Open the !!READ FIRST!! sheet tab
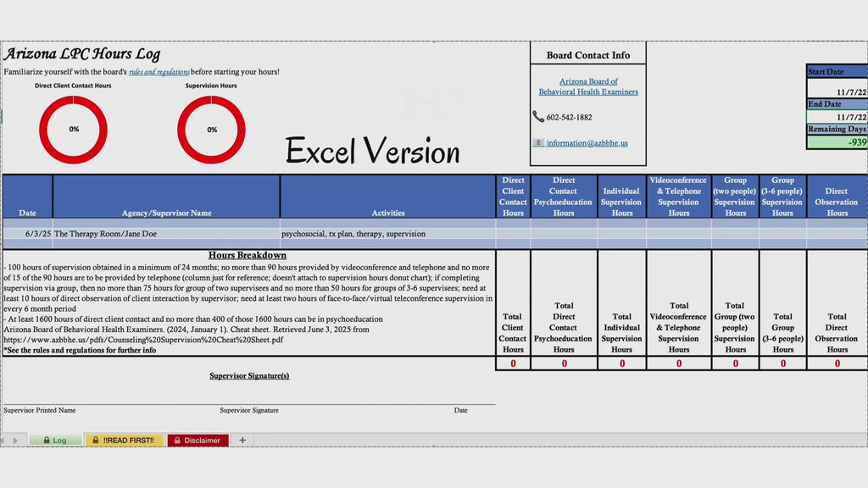Viewport: 868px width, 488px height. coord(125,441)
